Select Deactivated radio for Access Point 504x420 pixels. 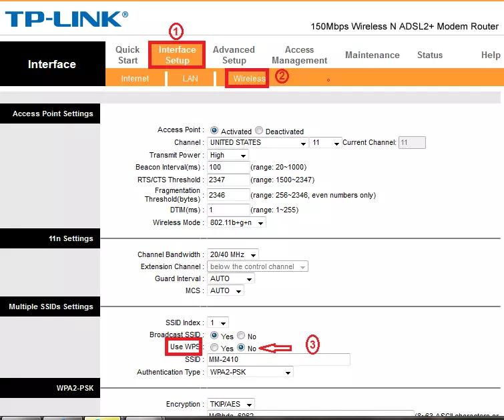[259, 131]
